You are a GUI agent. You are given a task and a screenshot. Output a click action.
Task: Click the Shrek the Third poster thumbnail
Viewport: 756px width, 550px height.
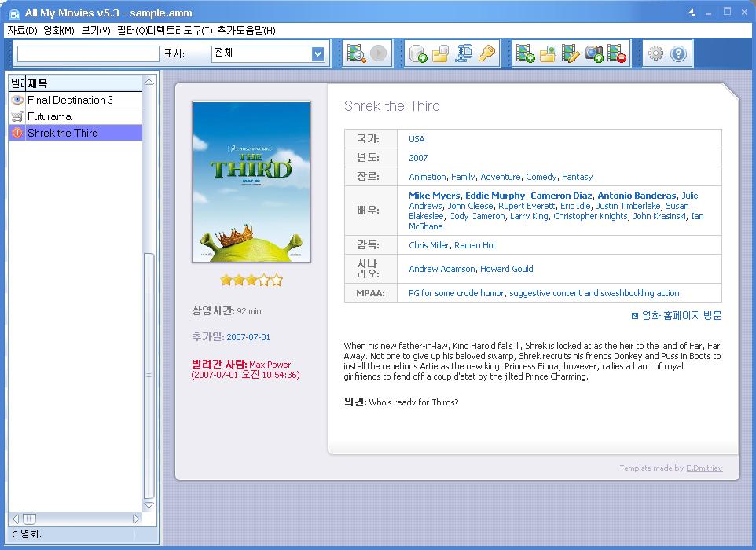click(251, 181)
